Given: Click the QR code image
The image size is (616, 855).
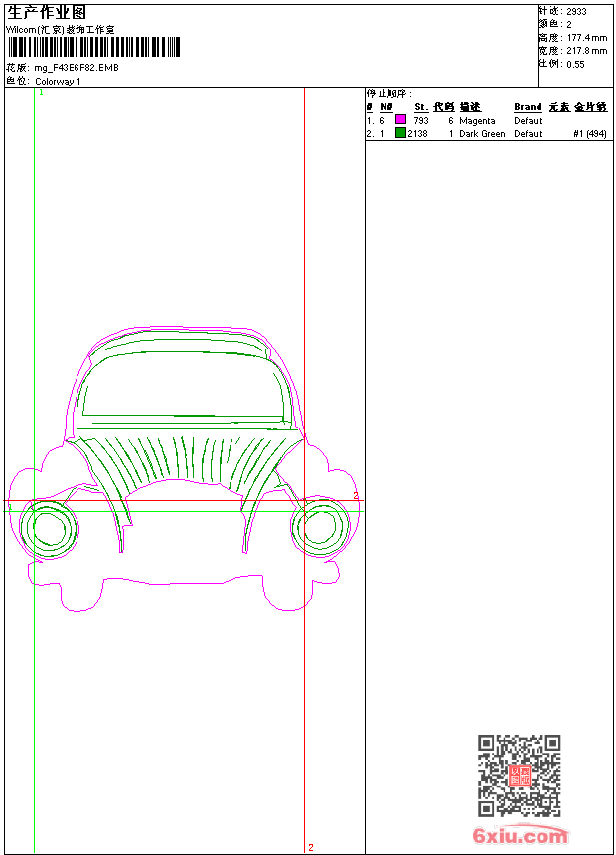Looking at the screenshot, I should [x=519, y=775].
